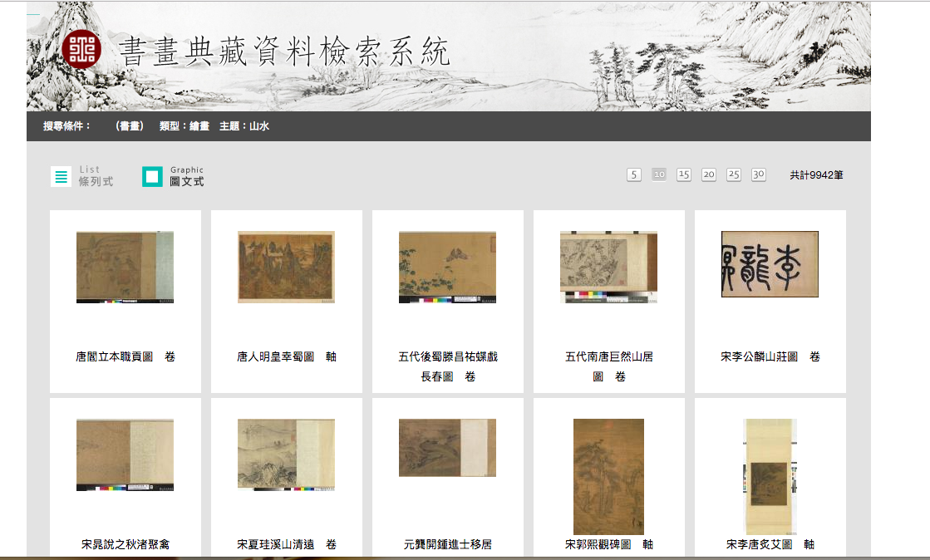Show 10 results per page
Screen dimensions: 930x560
pos(659,174)
